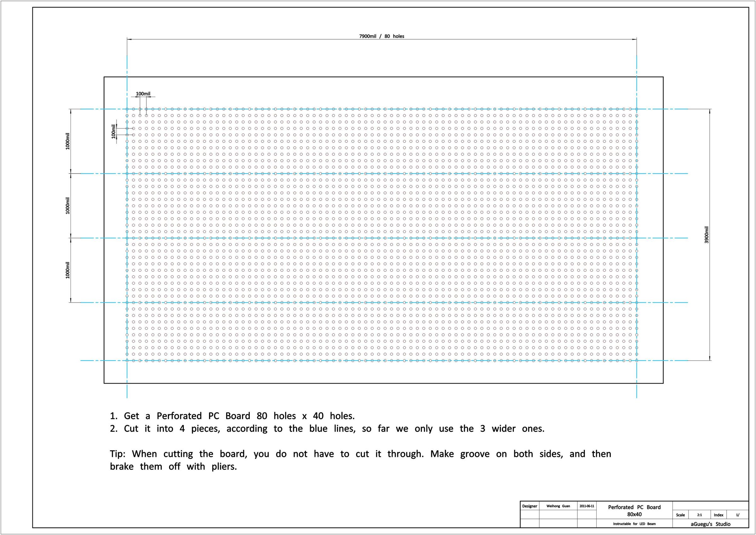Screen dimensions: 756x535
Task: Click the lowest 1000mil dimension label
Action: (x=67, y=270)
